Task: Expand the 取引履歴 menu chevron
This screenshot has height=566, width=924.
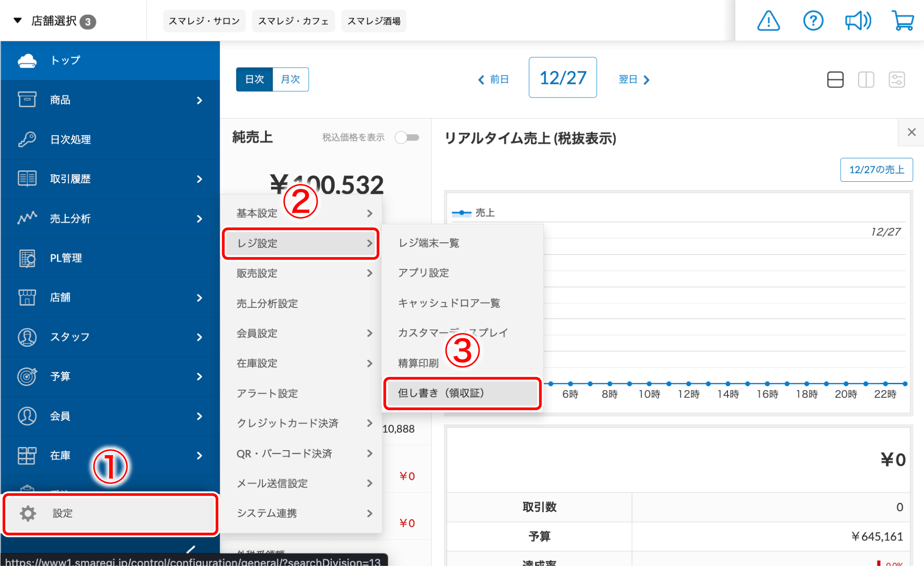Action: pos(200,179)
